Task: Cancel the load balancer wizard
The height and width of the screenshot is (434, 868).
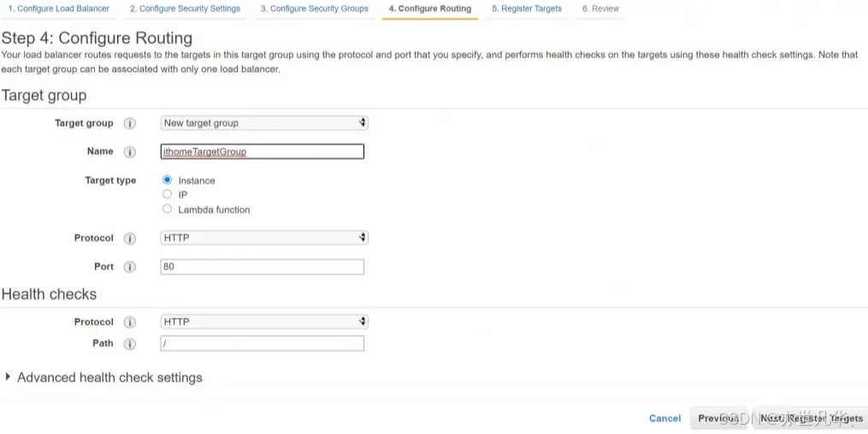Action: (664, 419)
